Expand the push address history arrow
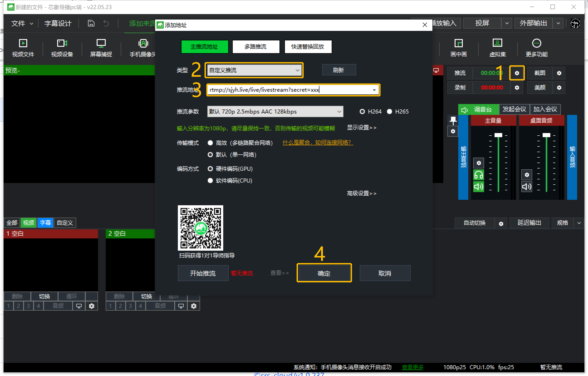Screen dimensions: 588x376 pos(374,90)
